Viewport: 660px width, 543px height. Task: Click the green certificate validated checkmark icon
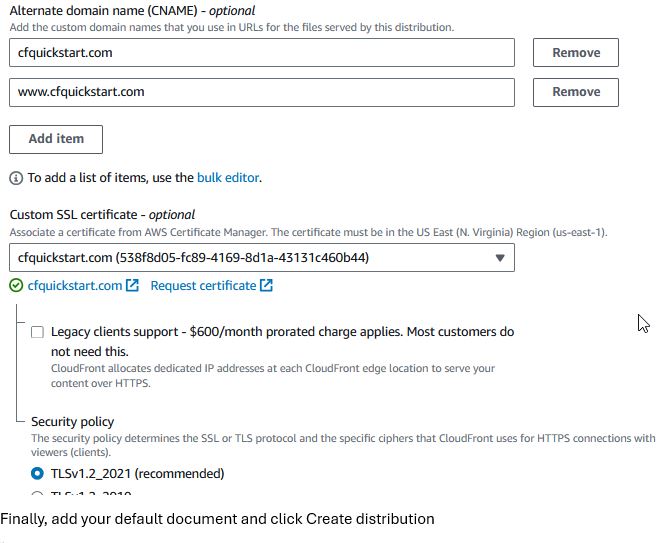16,286
